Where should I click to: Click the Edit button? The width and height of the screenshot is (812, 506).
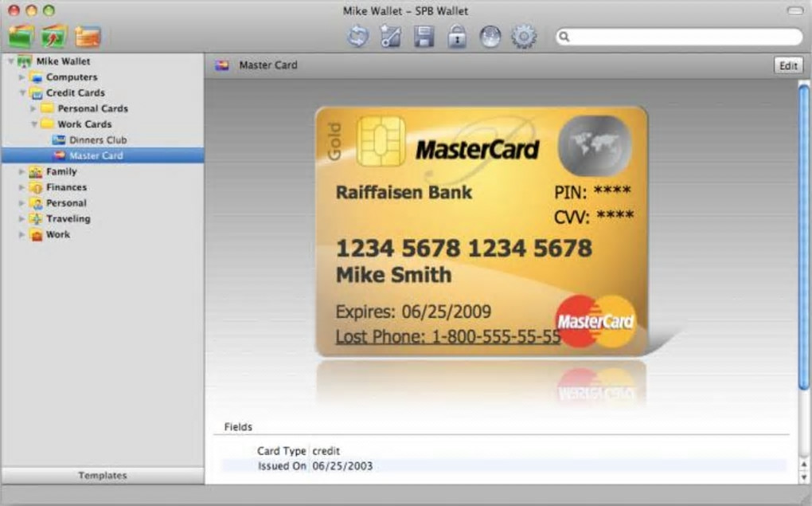click(x=788, y=65)
